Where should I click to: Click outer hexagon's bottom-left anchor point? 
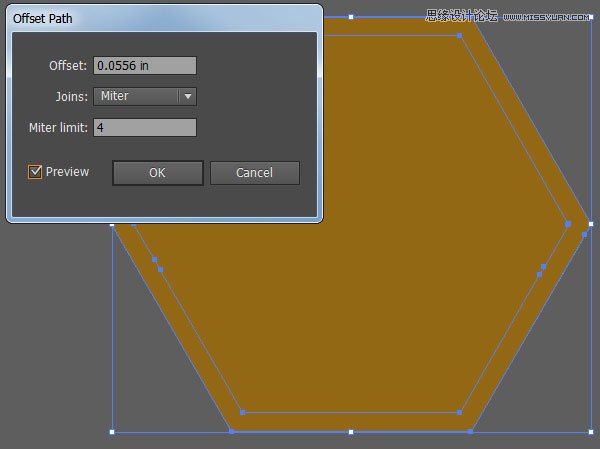[x=231, y=431]
